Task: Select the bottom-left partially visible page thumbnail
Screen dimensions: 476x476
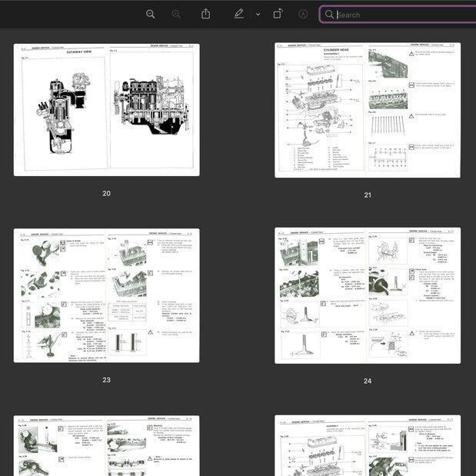Action: [x=106, y=446]
